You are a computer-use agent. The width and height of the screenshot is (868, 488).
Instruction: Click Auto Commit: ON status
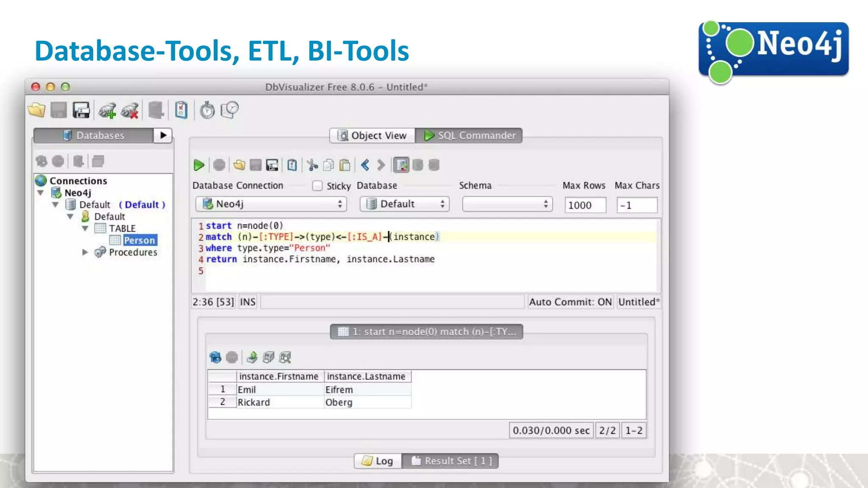coord(570,302)
